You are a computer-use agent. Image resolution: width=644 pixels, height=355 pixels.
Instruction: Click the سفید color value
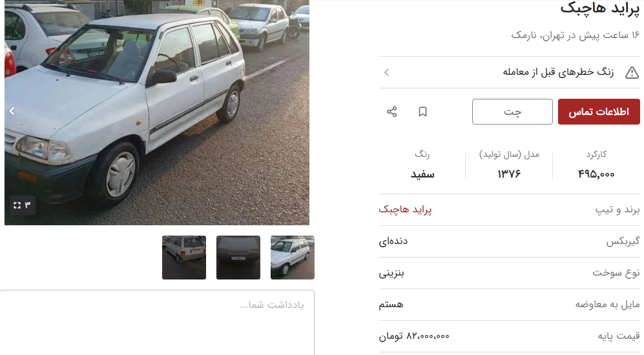[x=422, y=174]
